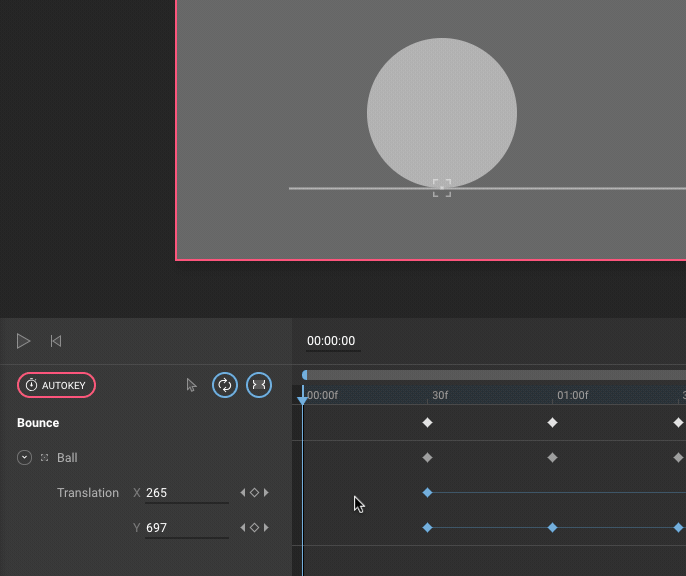Edit the Translation Y value 697
This screenshot has height=576, width=686.
187,528
